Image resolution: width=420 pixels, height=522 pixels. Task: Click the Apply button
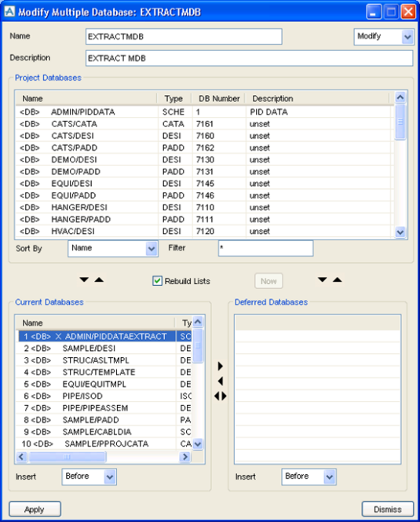click(35, 509)
